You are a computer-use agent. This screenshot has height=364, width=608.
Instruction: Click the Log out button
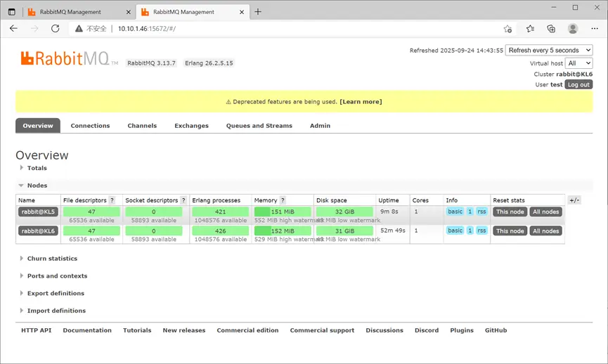click(578, 84)
